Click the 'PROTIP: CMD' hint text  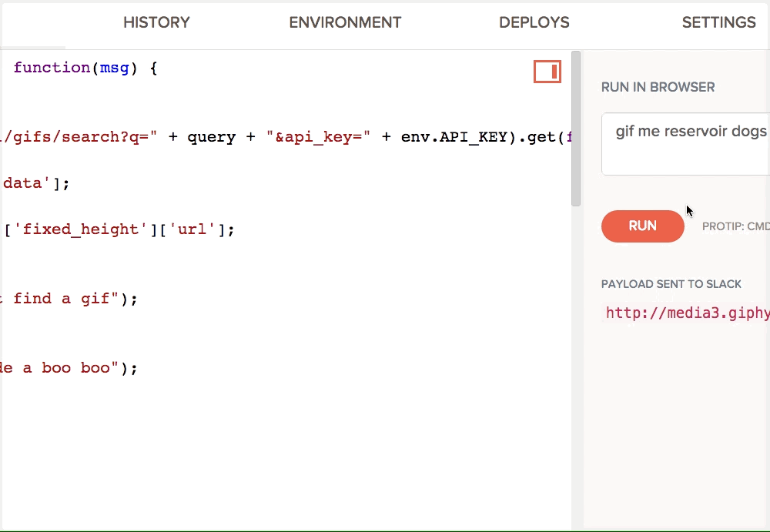735,226
